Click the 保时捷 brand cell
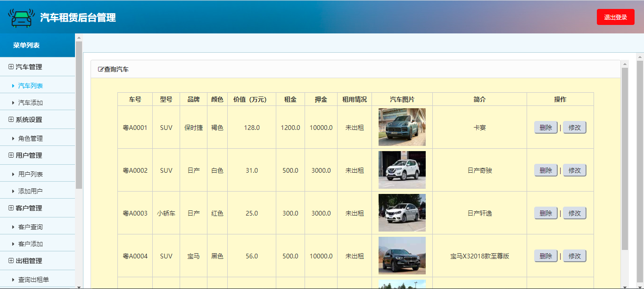 (194, 128)
